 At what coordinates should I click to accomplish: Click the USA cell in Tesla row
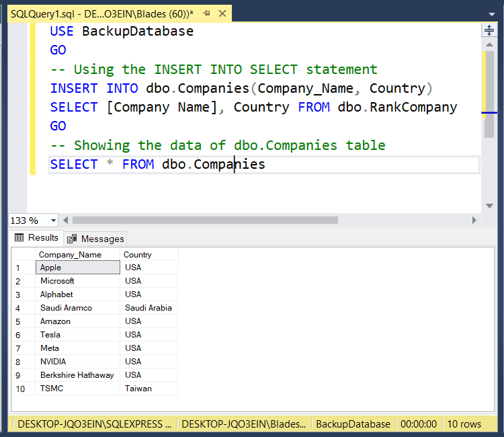(x=149, y=335)
